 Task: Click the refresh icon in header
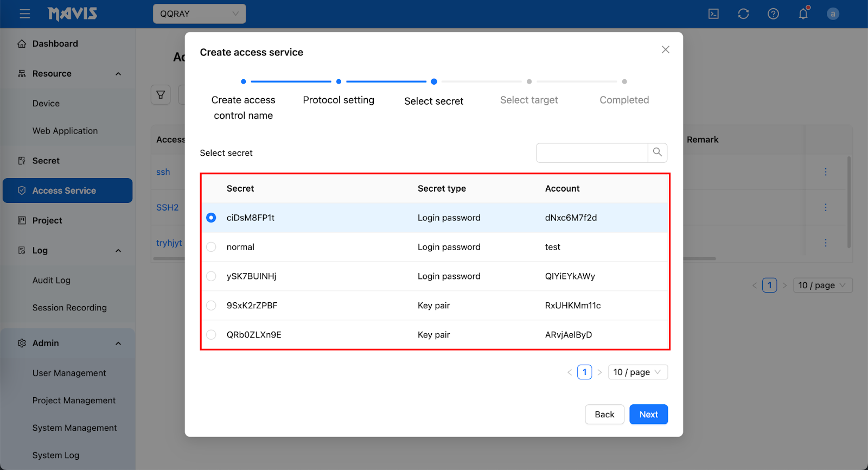[743, 14]
